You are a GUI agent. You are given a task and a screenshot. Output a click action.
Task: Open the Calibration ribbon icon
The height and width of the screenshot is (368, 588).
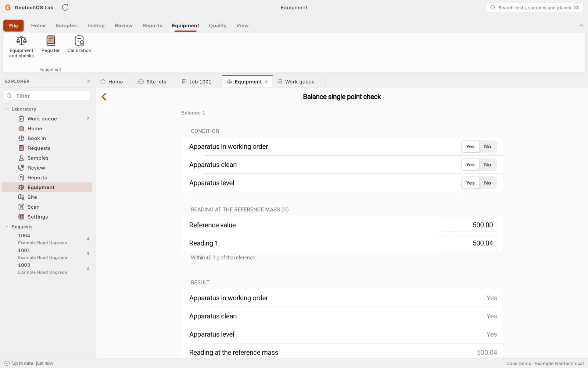(x=79, y=45)
